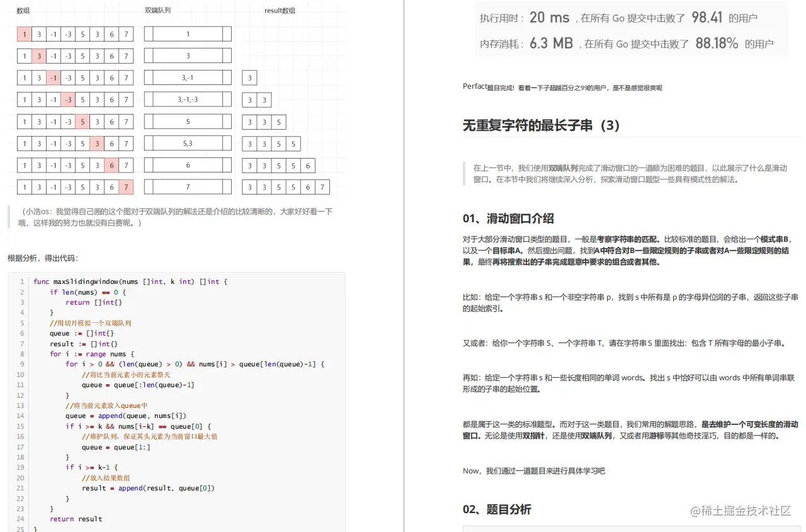Click the '88.18%' percentage value
Screen dimensions: 806x532
click(x=717, y=43)
